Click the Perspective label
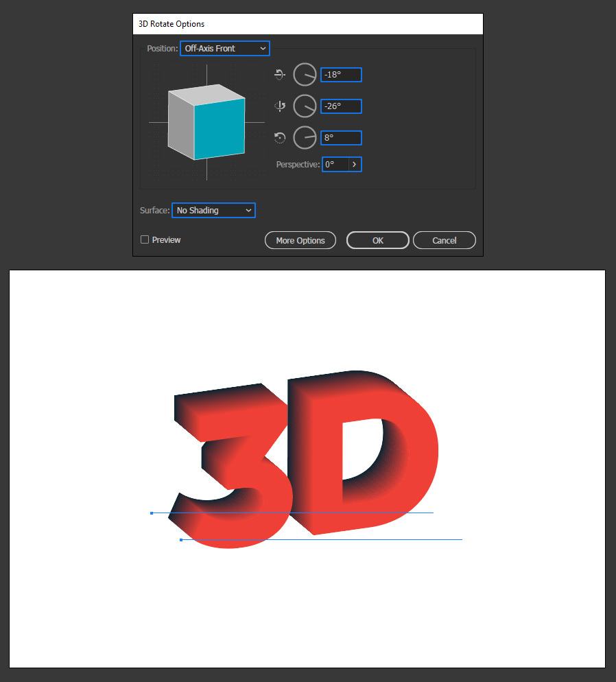616x682 pixels. [x=298, y=165]
